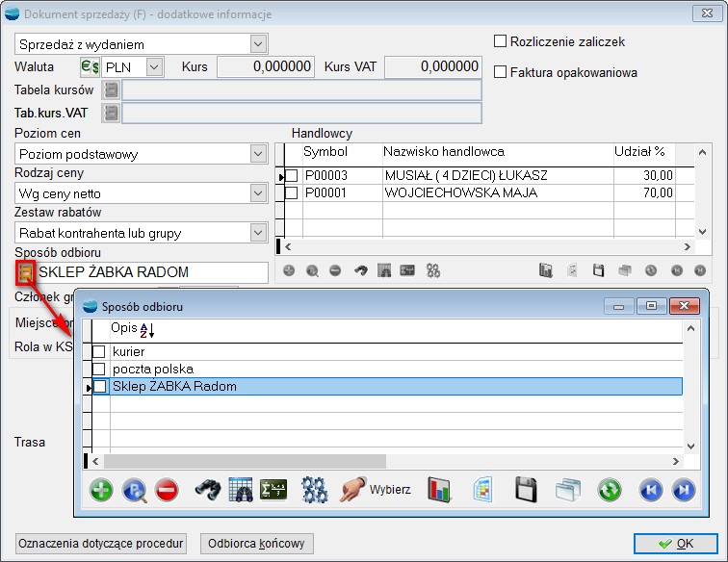This screenshot has width=728, height=562.
Task: Click the red minus delete icon
Action: click(x=166, y=490)
